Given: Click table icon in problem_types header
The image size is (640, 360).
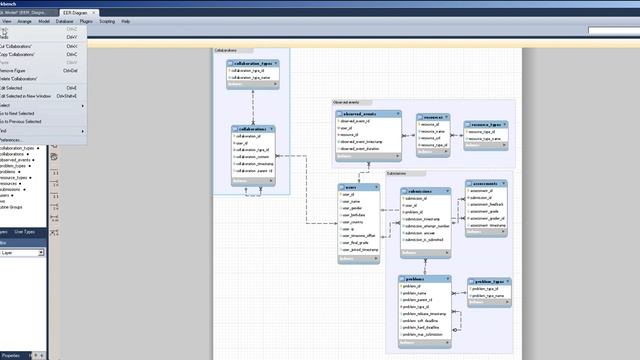Looking at the screenshot, I should click(x=471, y=282).
